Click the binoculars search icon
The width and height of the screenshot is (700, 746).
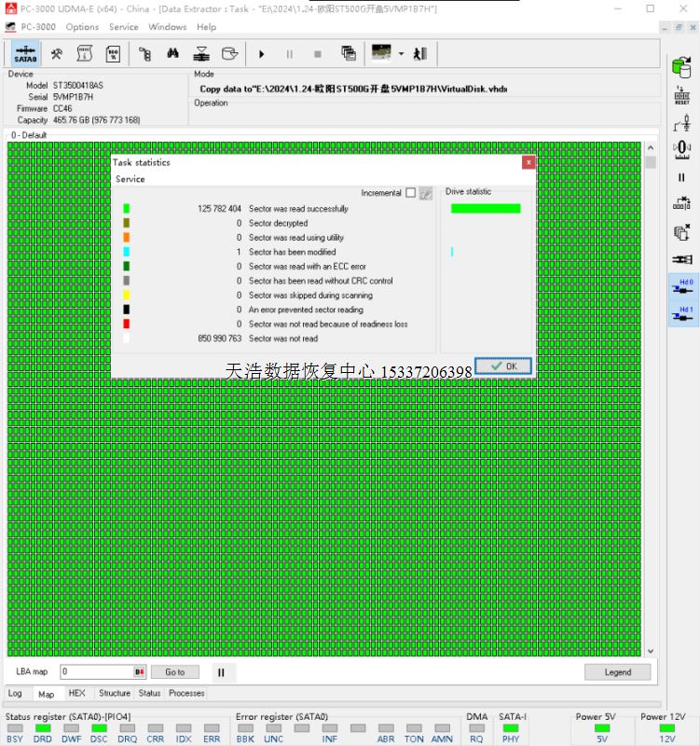tap(172, 54)
